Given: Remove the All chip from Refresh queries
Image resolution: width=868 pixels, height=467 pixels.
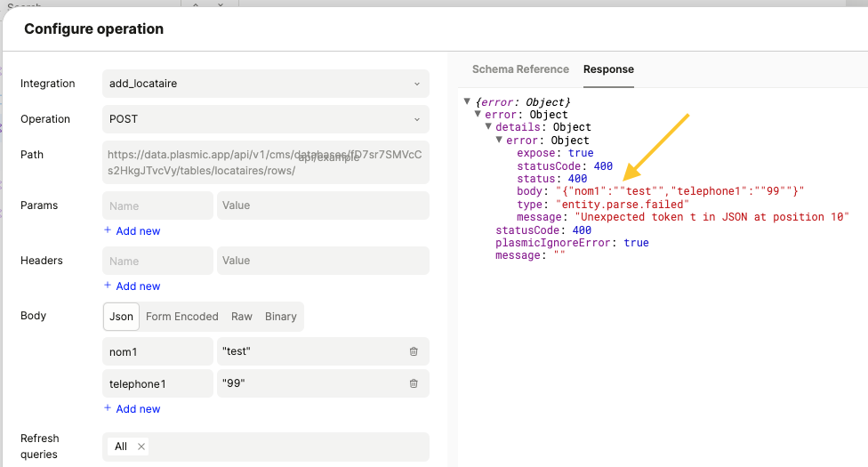Looking at the screenshot, I should (x=141, y=447).
